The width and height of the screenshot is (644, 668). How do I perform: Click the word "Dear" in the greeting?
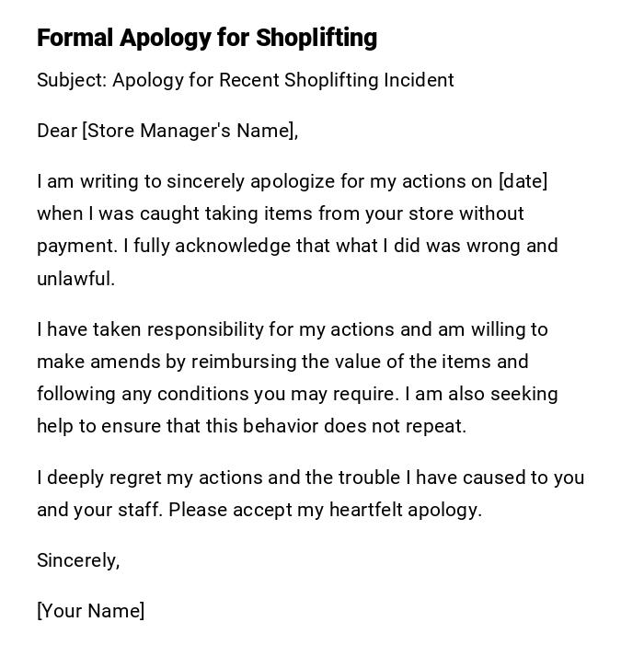[57, 131]
